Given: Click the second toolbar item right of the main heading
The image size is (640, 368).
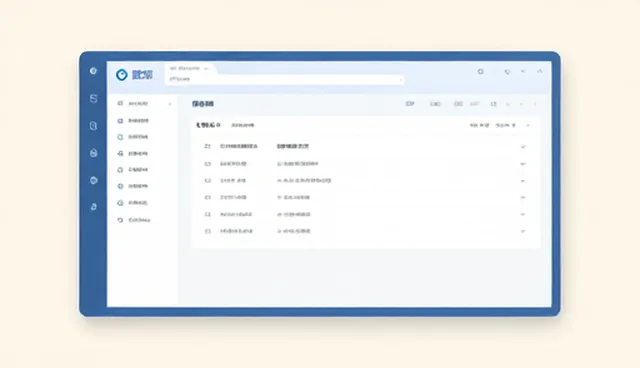Looking at the screenshot, I should (x=435, y=104).
